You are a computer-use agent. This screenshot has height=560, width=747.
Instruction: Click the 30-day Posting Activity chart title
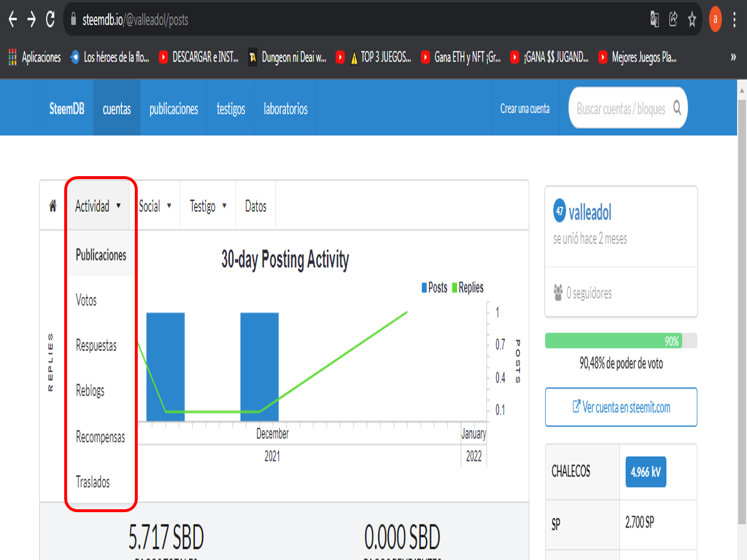click(285, 260)
